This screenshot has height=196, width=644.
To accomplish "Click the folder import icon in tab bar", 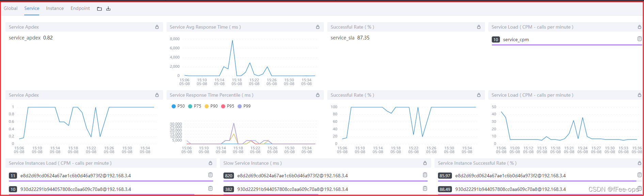I will [x=99, y=9].
